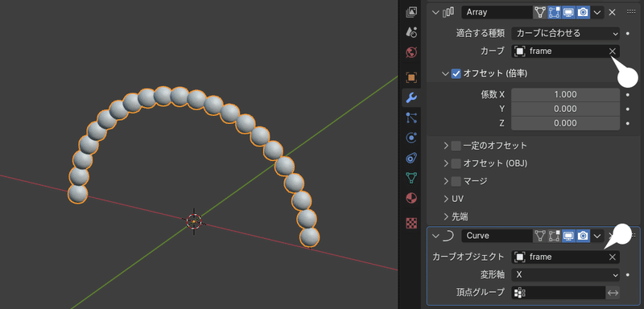The width and height of the screenshot is (644, 309).
Task: Click the Array modifier type icon
Action: pyautogui.click(x=448, y=12)
